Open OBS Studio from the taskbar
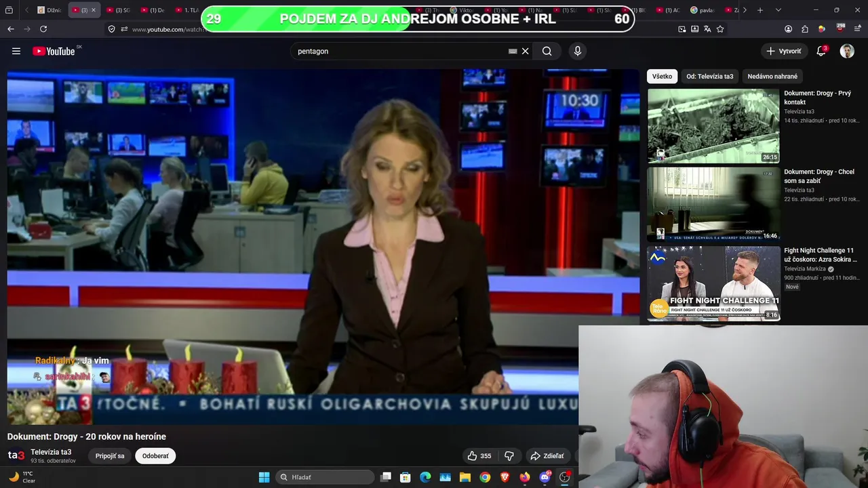 (564, 477)
